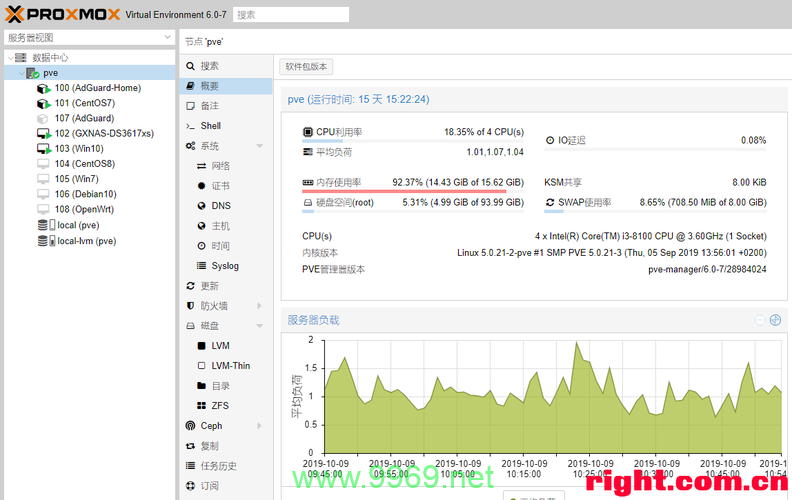Click the local-lvm (pve) storage icon
This screenshot has height=500, width=792.
[46, 241]
